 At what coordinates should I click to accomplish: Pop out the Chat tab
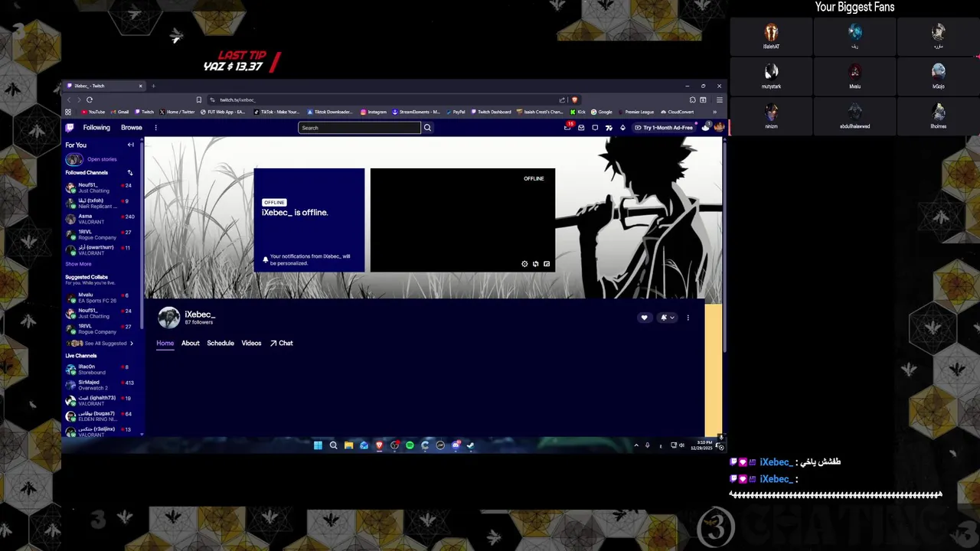click(281, 343)
